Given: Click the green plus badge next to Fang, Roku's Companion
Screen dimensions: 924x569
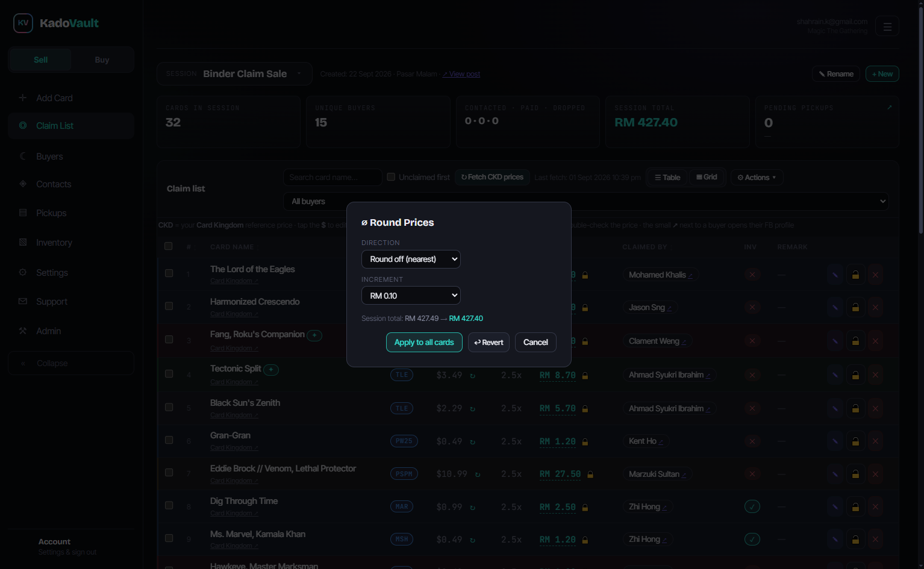Looking at the screenshot, I should tap(314, 335).
